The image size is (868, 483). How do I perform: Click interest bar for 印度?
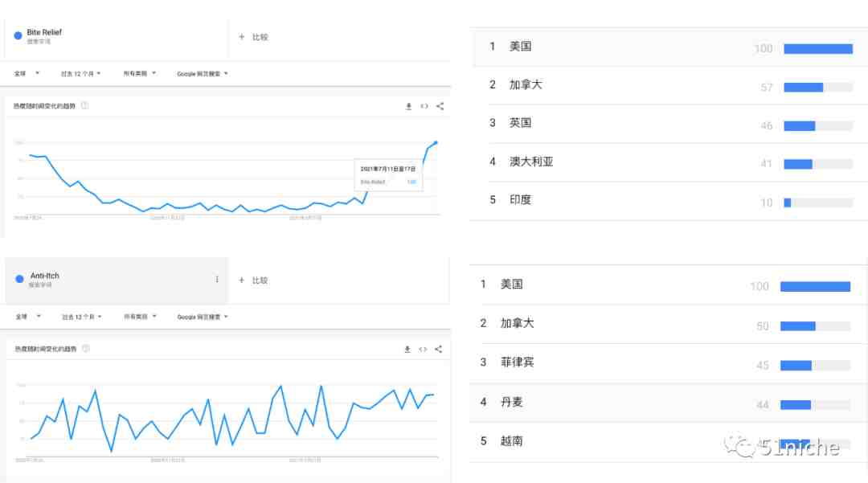pyautogui.click(x=818, y=203)
